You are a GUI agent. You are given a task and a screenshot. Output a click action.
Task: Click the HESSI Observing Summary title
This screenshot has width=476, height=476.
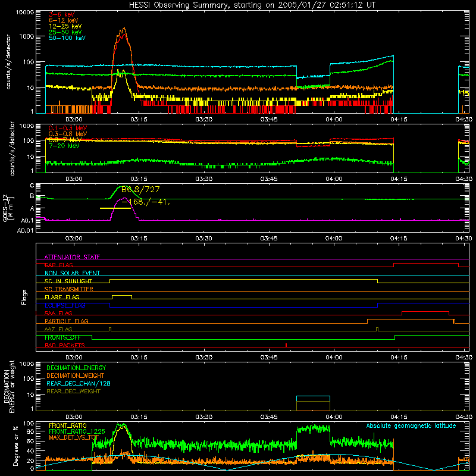[x=252, y=5]
